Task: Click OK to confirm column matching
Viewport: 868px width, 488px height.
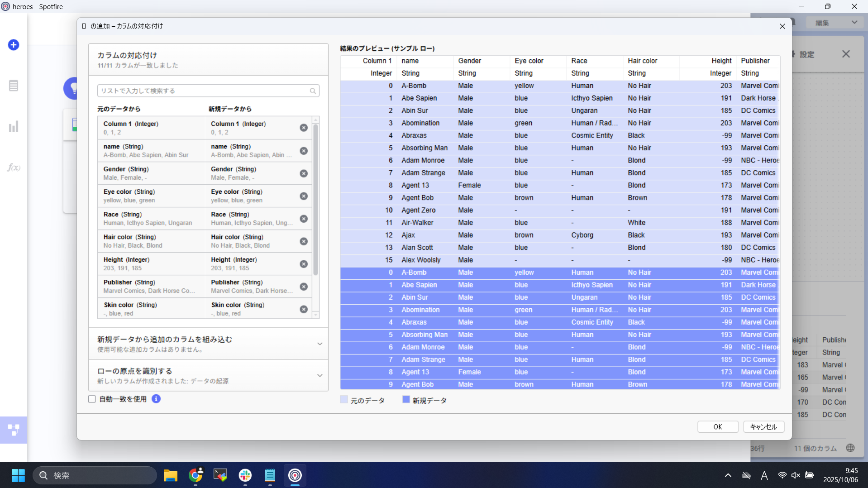Action: (x=717, y=427)
